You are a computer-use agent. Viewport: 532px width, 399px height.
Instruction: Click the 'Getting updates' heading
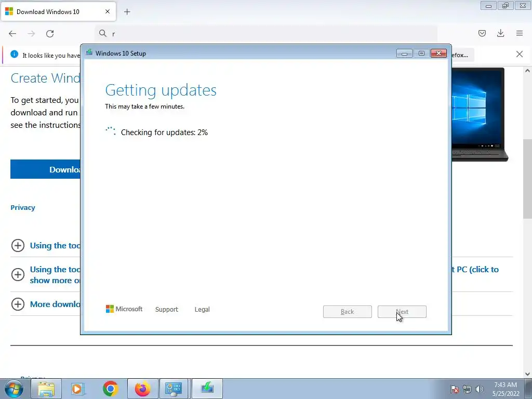tap(161, 90)
